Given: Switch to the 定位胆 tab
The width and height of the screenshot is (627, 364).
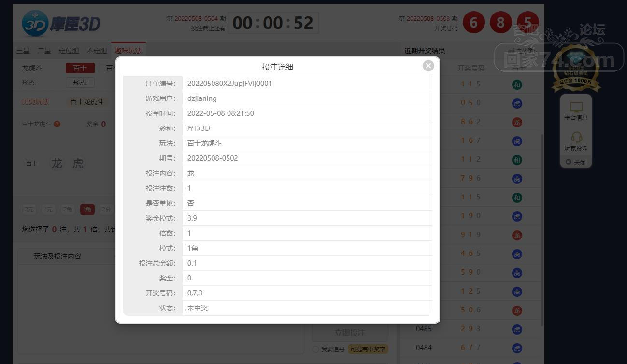Looking at the screenshot, I should pyautogui.click(x=69, y=51).
